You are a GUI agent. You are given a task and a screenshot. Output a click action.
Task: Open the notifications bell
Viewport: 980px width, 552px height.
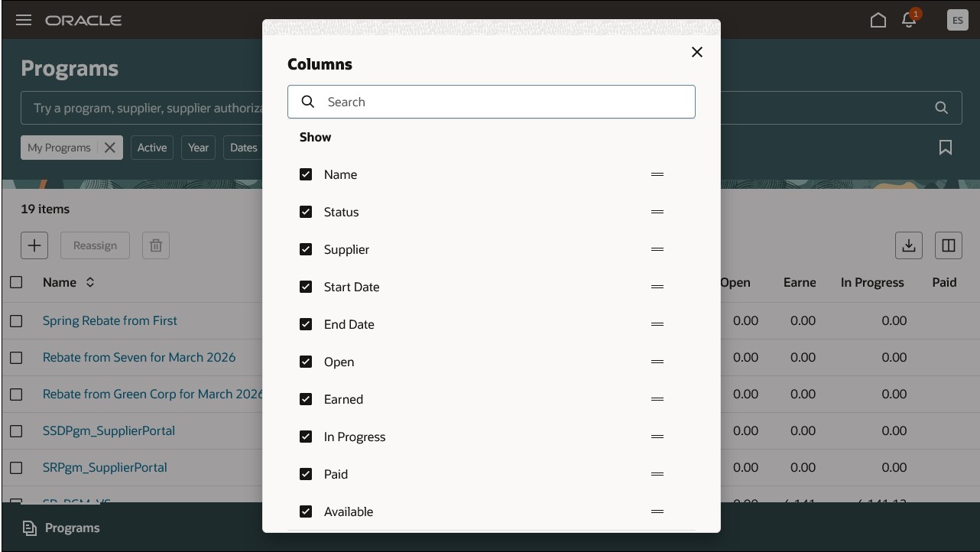point(908,21)
